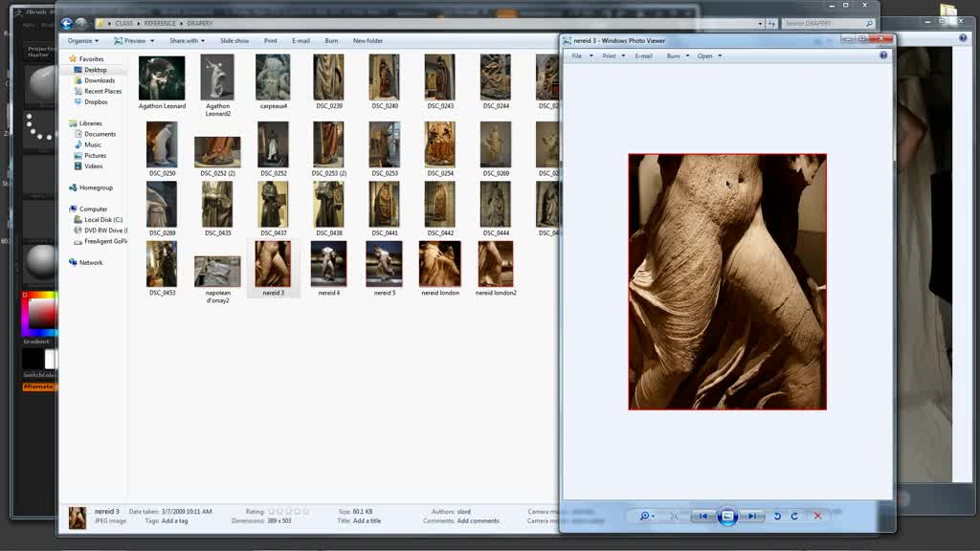
Task: Select Desktop in Favorites
Action: click(95, 70)
